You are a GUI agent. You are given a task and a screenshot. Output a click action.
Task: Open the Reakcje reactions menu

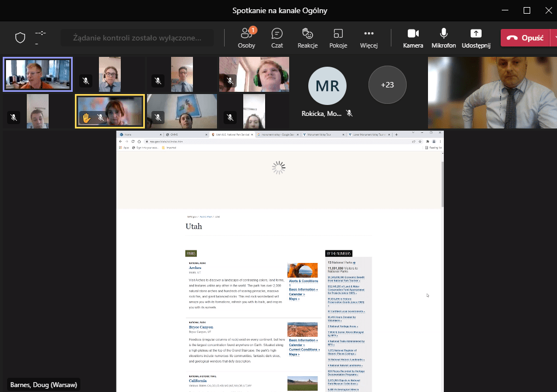tap(308, 37)
